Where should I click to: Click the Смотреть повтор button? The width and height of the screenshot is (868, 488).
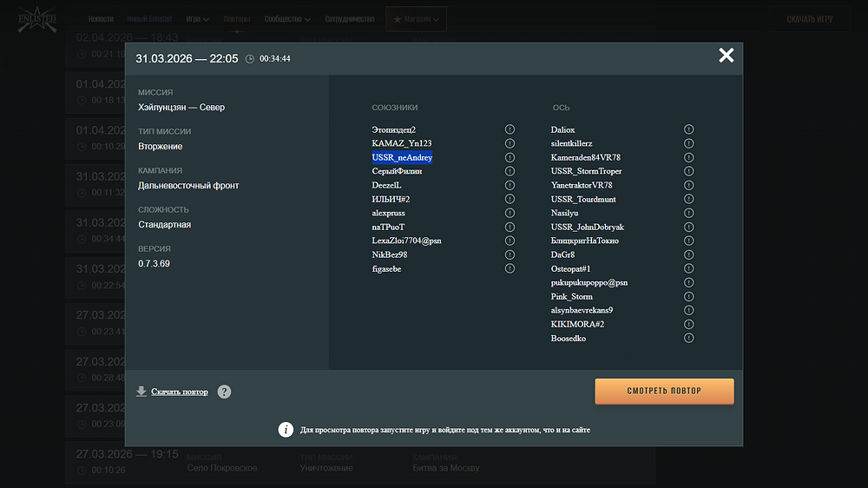click(664, 391)
